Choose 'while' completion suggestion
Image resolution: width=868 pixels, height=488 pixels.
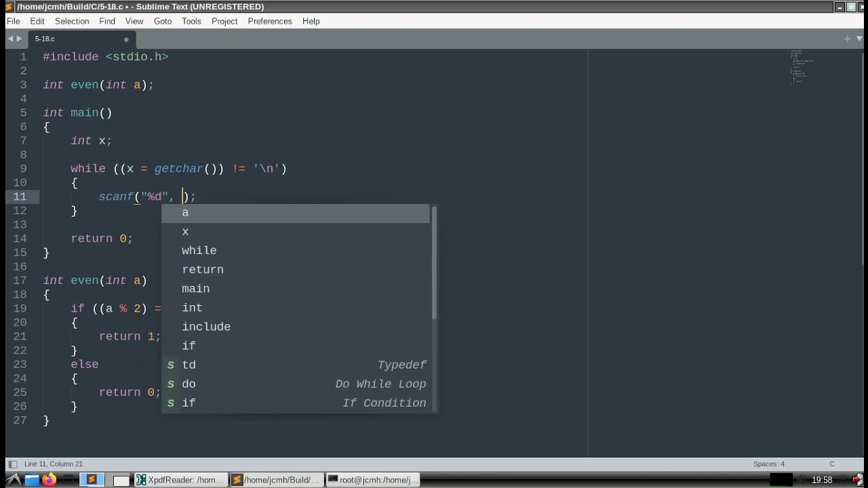pos(296,251)
